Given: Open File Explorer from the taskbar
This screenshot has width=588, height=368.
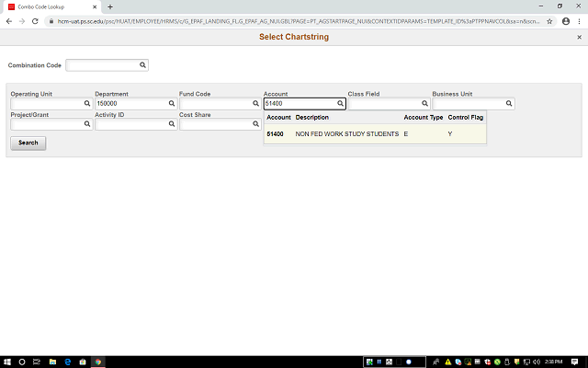Looking at the screenshot, I should click(52, 362).
